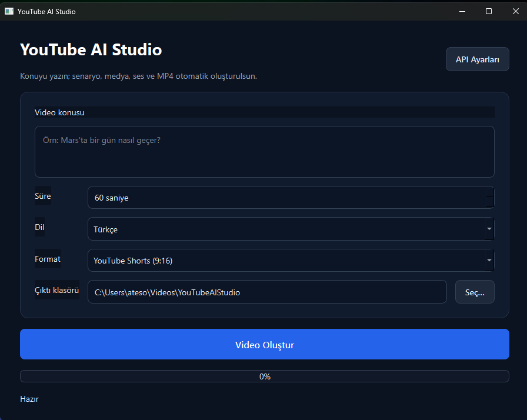527x420 pixels.
Task: Click the Çıktı klasörü path field
Action: pos(267,292)
